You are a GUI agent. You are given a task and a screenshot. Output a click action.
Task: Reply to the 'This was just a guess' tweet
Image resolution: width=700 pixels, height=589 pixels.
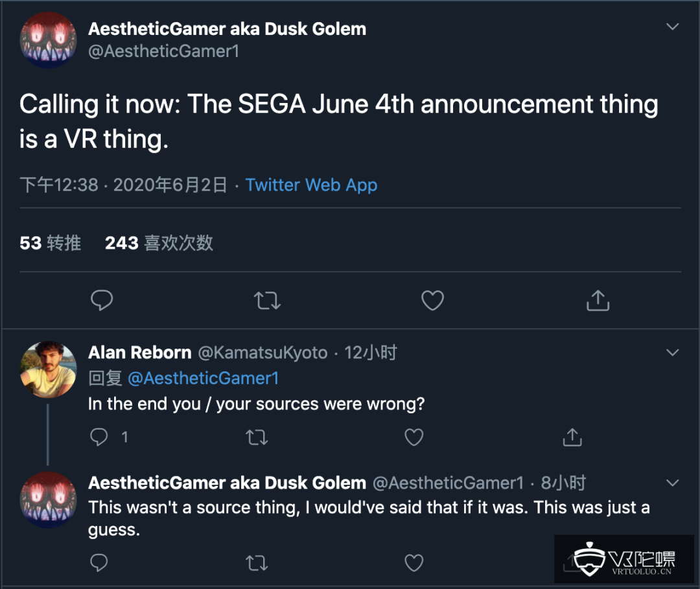pos(99,562)
